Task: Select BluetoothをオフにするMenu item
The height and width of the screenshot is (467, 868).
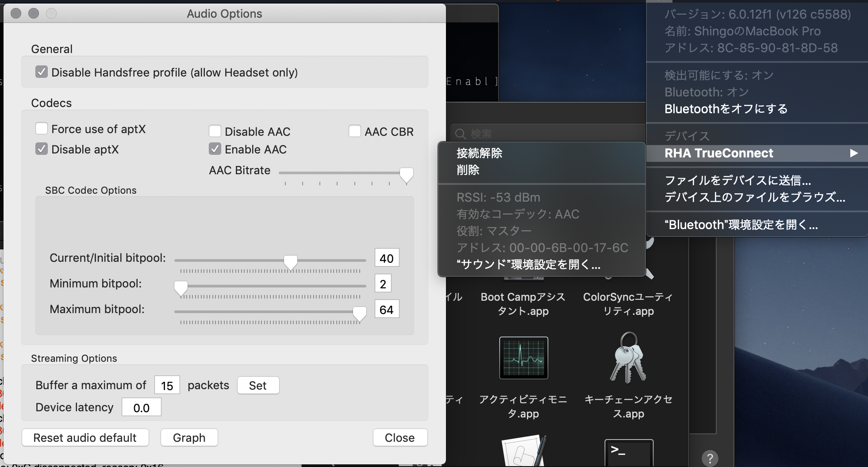Action: click(x=757, y=109)
